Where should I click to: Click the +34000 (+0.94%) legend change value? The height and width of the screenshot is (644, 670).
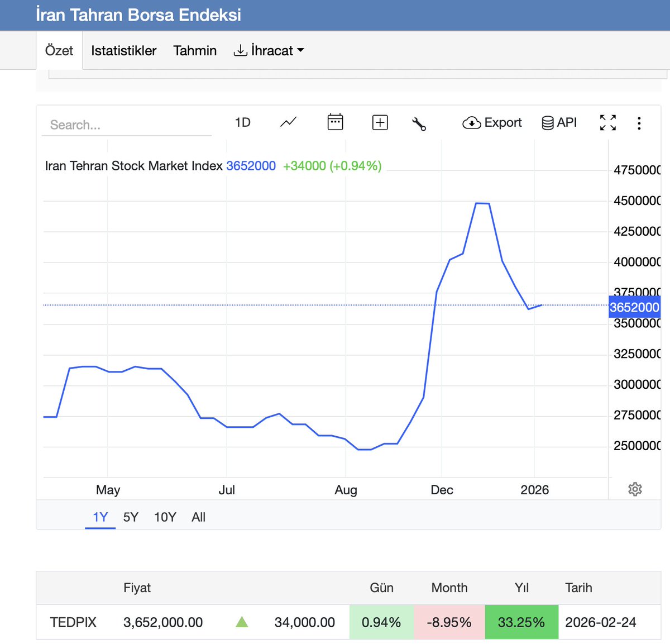[332, 166]
